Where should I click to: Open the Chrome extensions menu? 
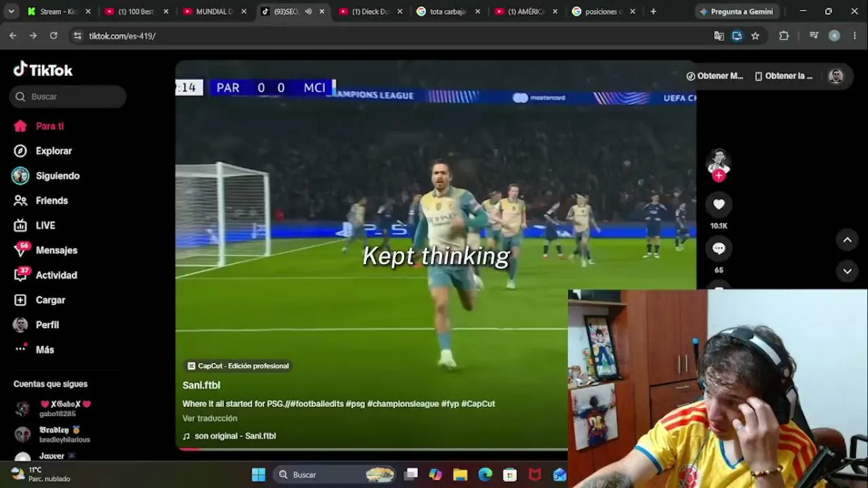coord(784,36)
